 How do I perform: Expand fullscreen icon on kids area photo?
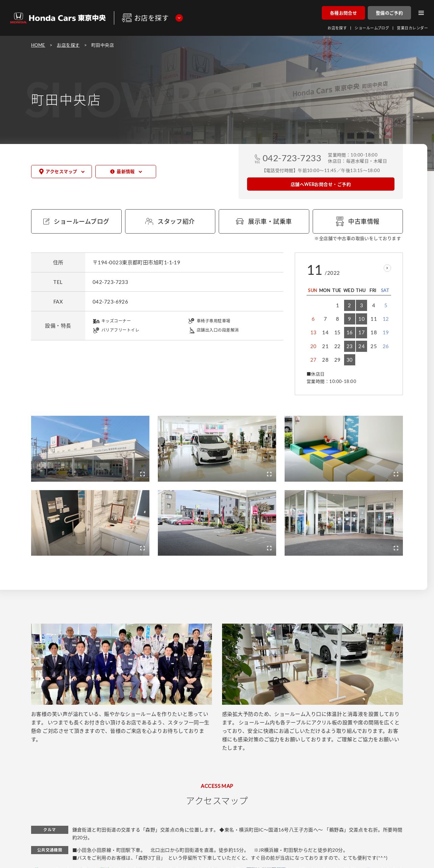(396, 474)
